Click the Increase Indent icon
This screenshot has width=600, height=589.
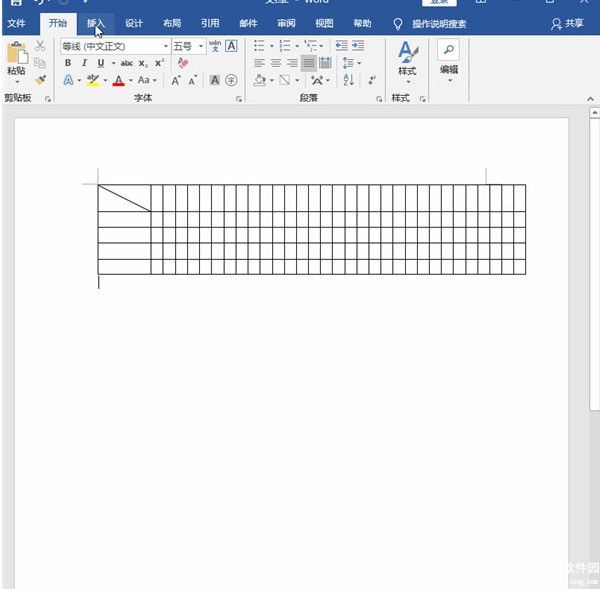pos(358,46)
